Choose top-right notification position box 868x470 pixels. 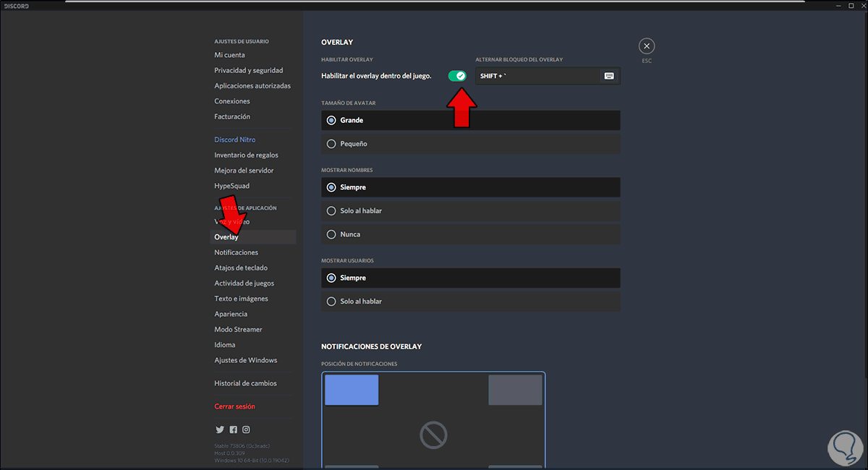(x=515, y=390)
